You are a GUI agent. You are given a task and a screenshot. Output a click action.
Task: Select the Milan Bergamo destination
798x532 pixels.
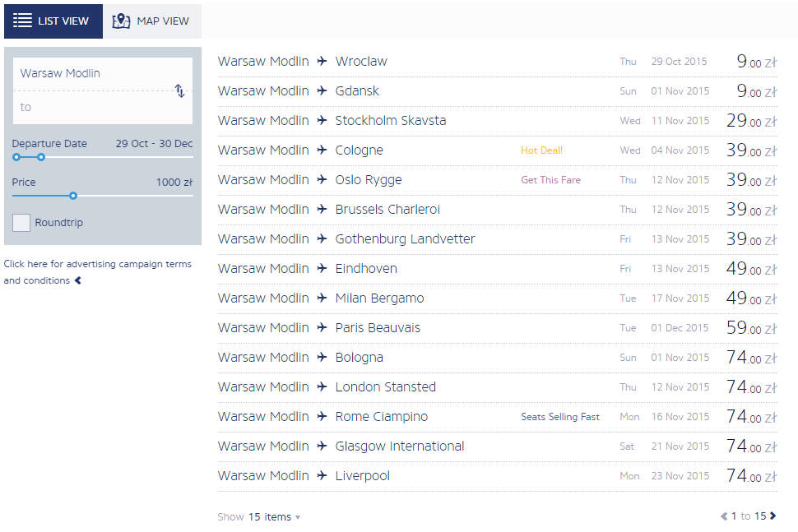(x=379, y=298)
